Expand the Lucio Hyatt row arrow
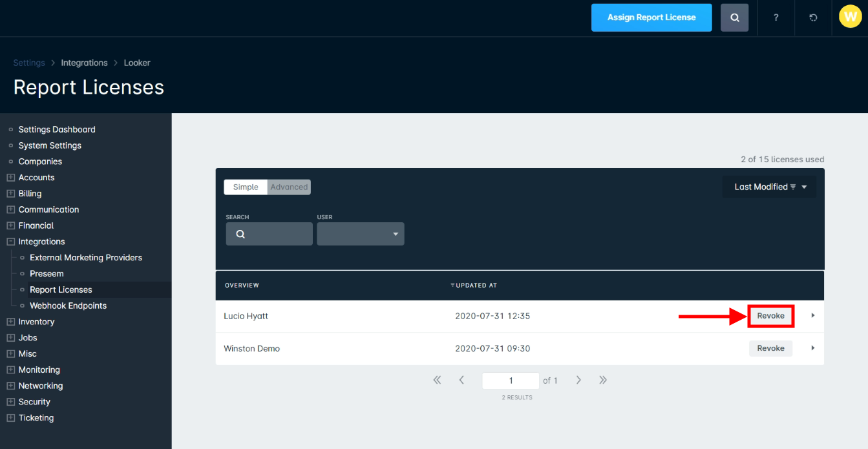Screen dimensions: 868x449 coord(812,316)
